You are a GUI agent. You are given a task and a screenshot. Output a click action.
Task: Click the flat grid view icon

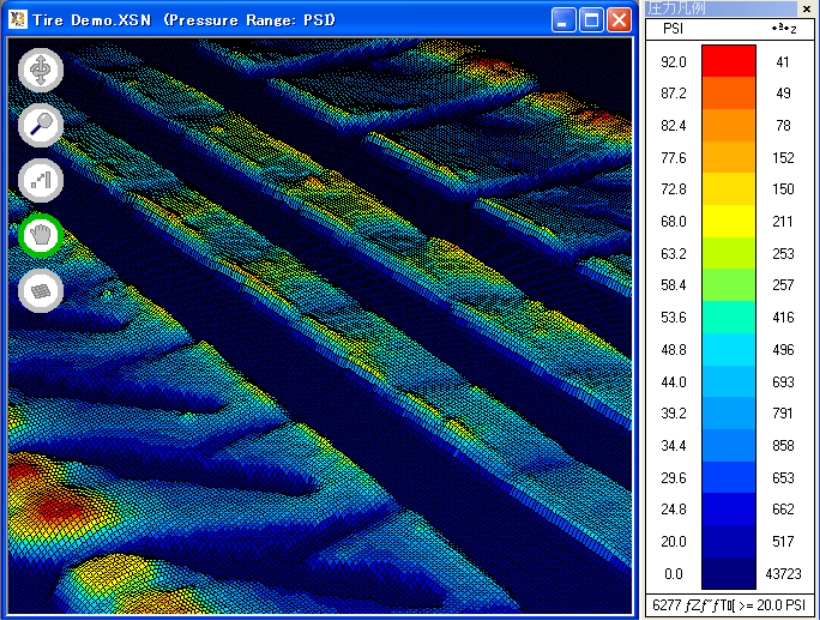[x=41, y=291]
